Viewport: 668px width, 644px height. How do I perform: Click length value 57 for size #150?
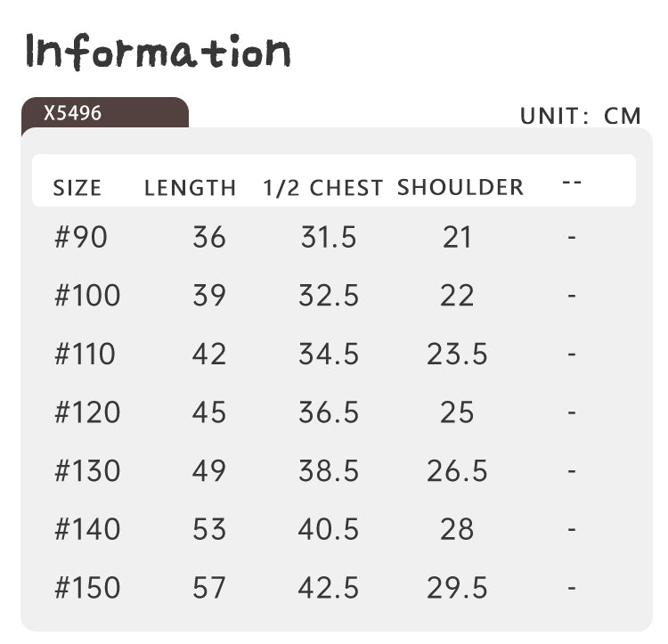[x=208, y=587]
